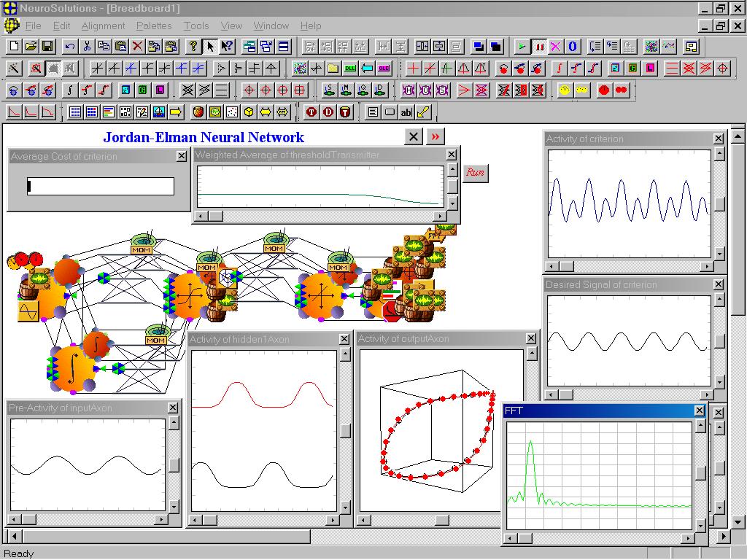Open the Help menu

coord(311,26)
